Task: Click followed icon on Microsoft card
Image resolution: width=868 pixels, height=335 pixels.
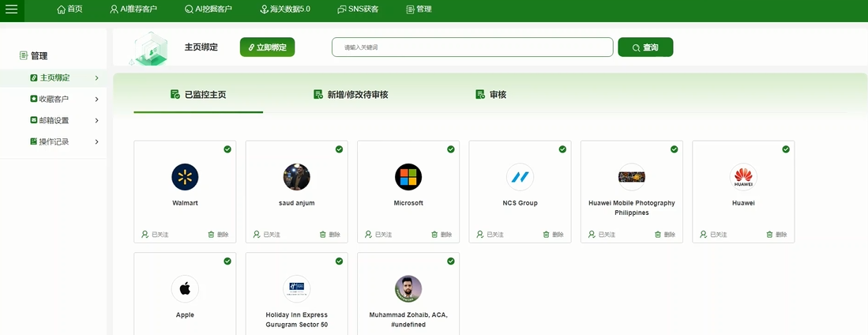Action: [368, 235]
